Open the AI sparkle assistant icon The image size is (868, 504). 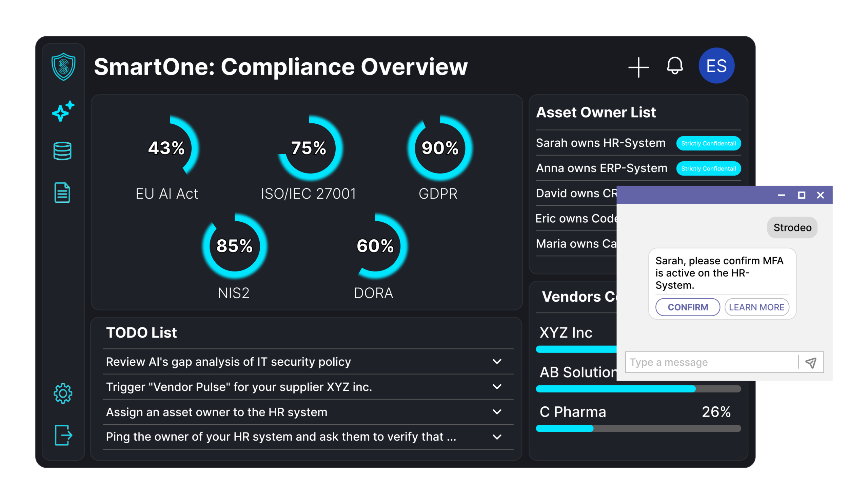coord(63,111)
